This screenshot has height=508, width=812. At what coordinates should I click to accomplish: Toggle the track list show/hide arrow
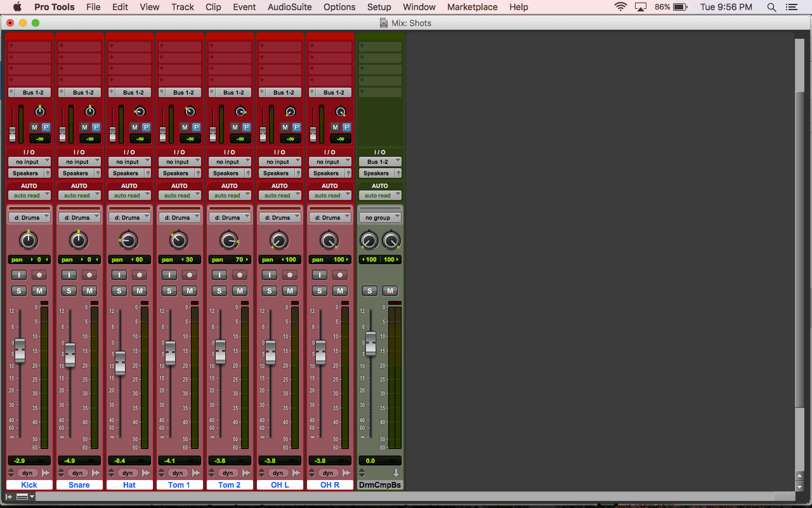9,497
